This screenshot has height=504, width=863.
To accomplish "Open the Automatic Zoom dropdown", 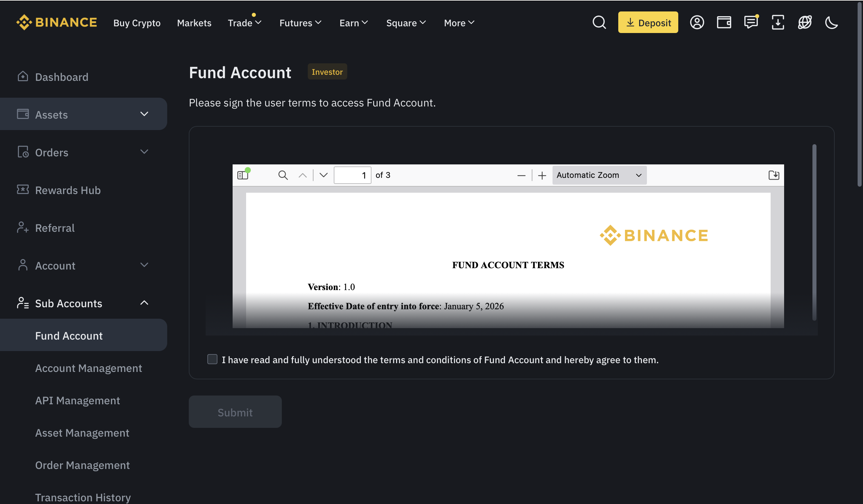I will (x=599, y=175).
